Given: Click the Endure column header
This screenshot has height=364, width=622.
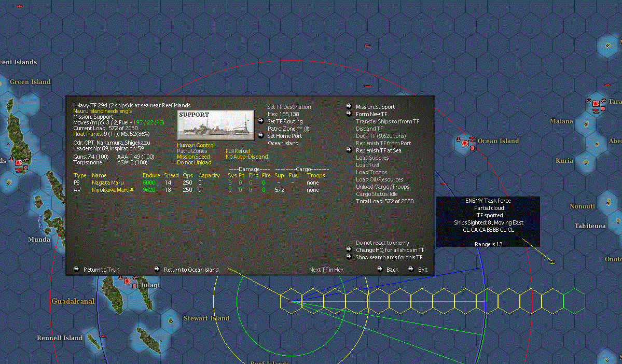Looking at the screenshot, I should 151,175.
